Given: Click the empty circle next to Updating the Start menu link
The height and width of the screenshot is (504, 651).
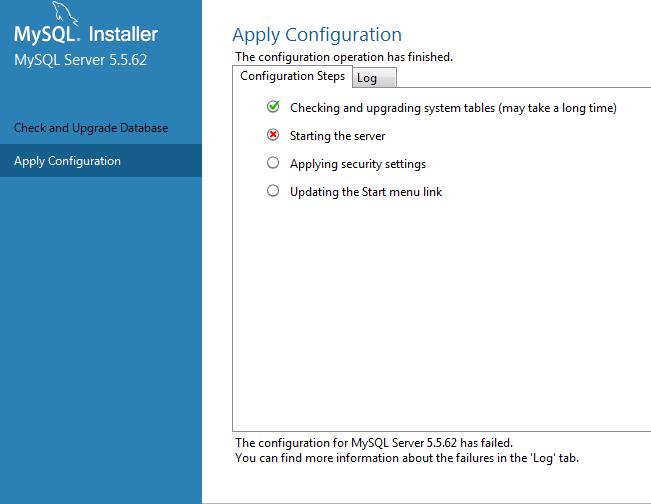Looking at the screenshot, I should coord(273,191).
